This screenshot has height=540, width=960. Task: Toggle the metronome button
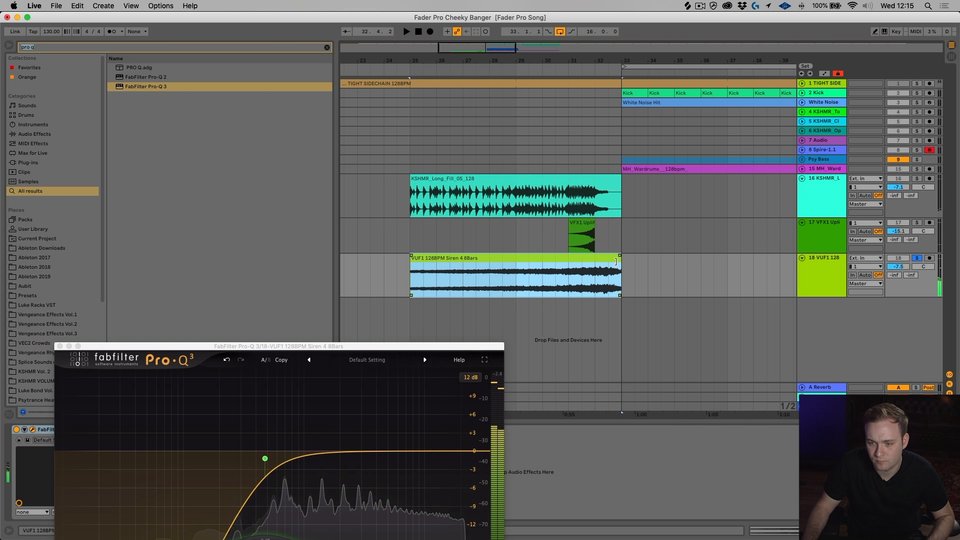[x=112, y=31]
